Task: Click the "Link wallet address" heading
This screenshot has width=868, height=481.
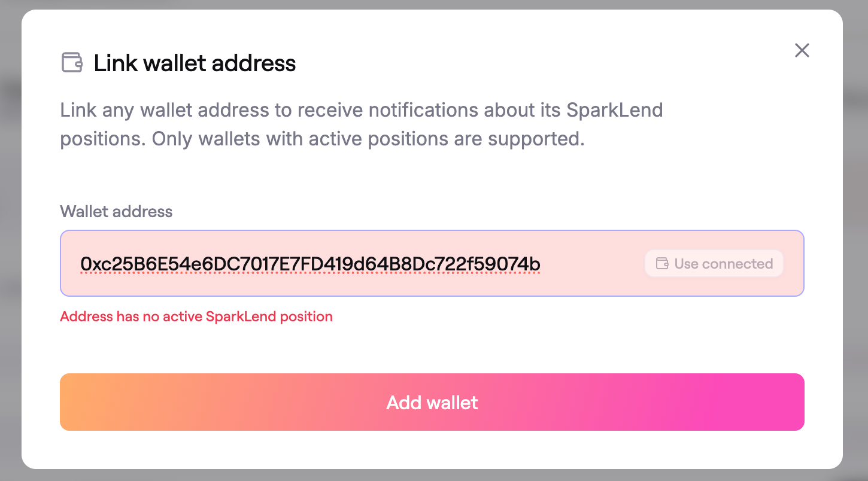Action: coord(195,63)
